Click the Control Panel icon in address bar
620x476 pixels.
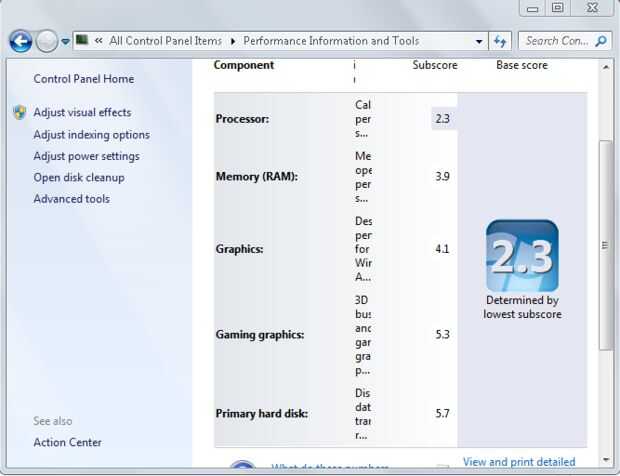[82, 40]
